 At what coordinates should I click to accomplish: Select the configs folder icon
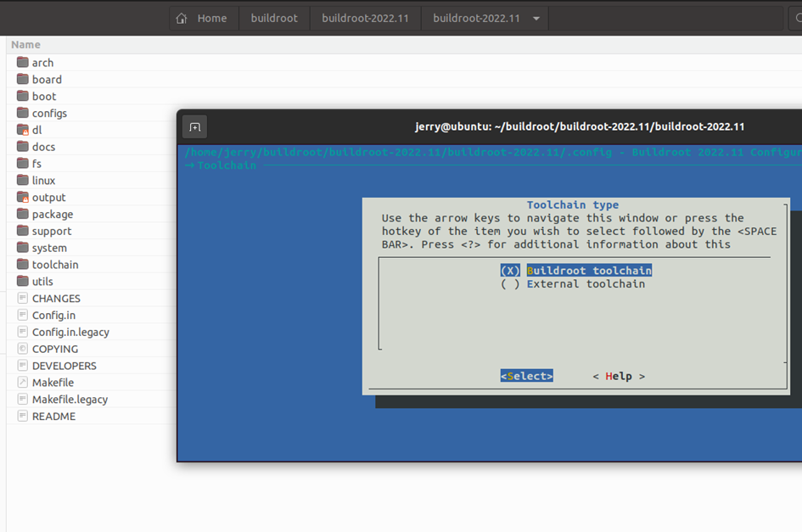click(x=23, y=113)
